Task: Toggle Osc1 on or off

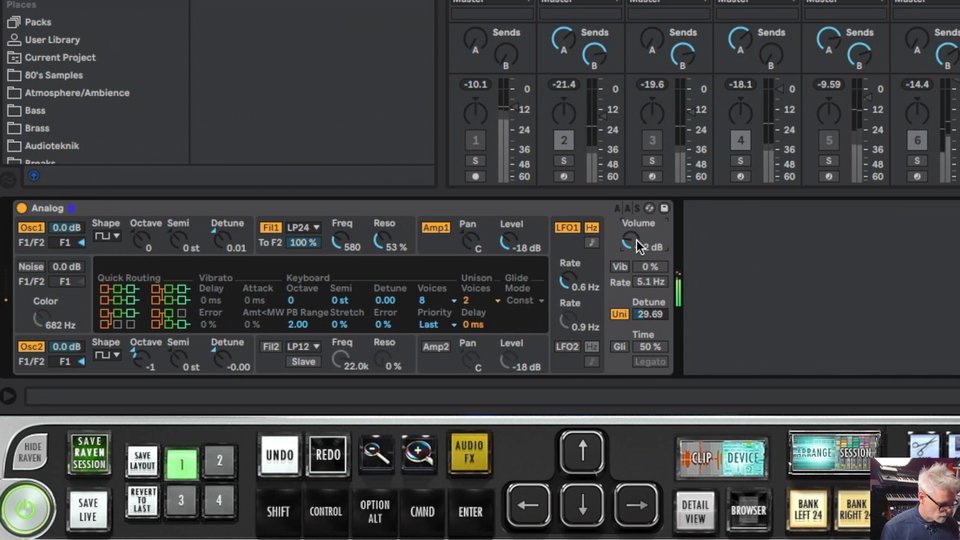Action: [x=31, y=228]
